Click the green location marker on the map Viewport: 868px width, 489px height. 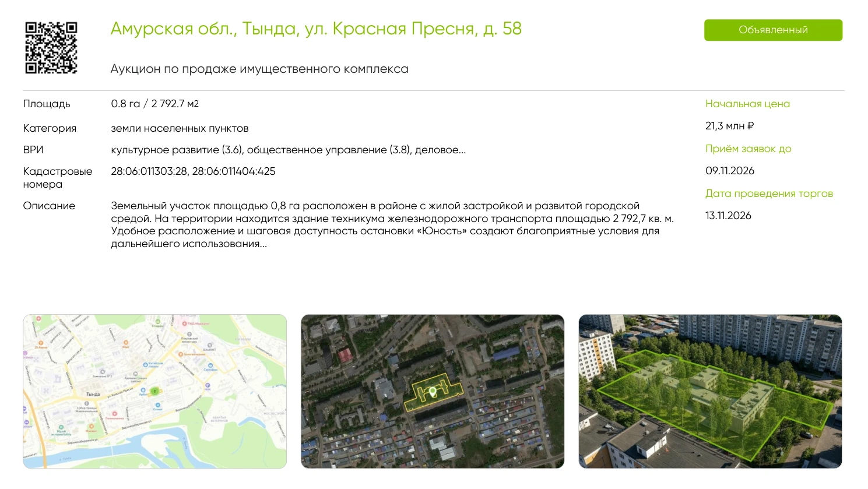[x=154, y=392]
